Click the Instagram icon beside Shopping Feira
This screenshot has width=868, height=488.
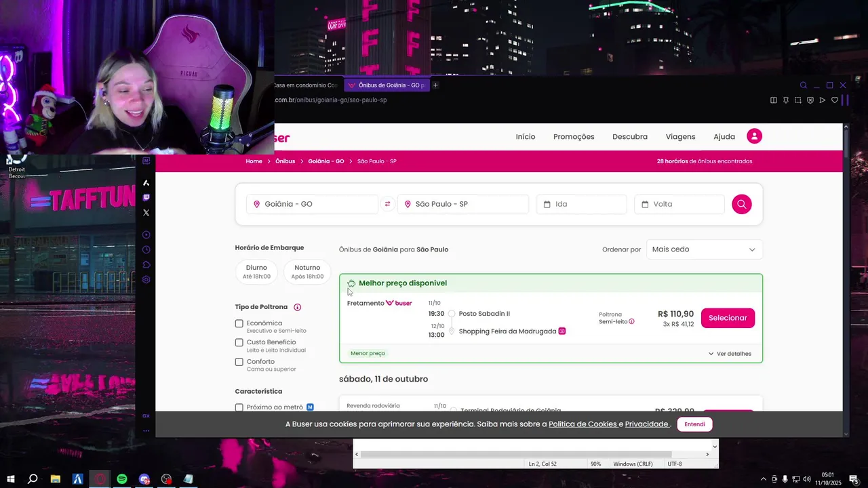point(561,331)
